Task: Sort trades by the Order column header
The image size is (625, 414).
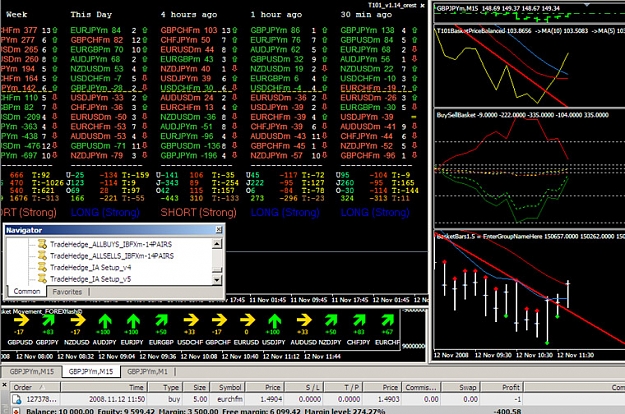Action: (35, 387)
